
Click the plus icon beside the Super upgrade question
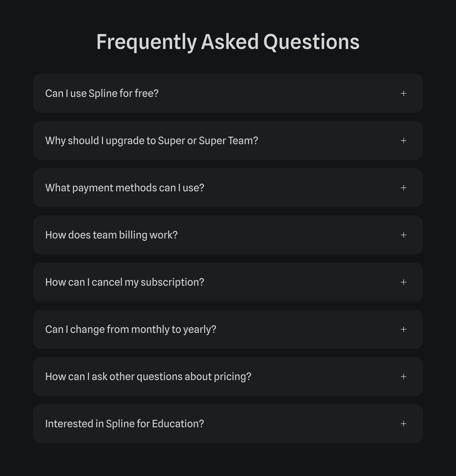pos(404,140)
